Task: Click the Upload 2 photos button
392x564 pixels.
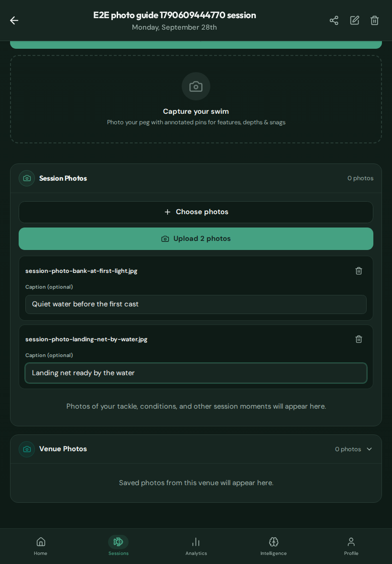Action: (196, 239)
